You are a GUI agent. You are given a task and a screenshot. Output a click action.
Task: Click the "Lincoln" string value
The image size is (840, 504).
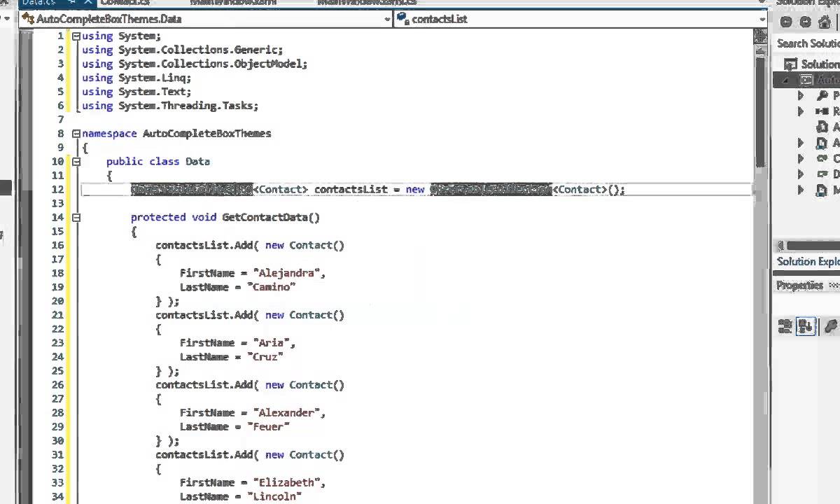[274, 497]
